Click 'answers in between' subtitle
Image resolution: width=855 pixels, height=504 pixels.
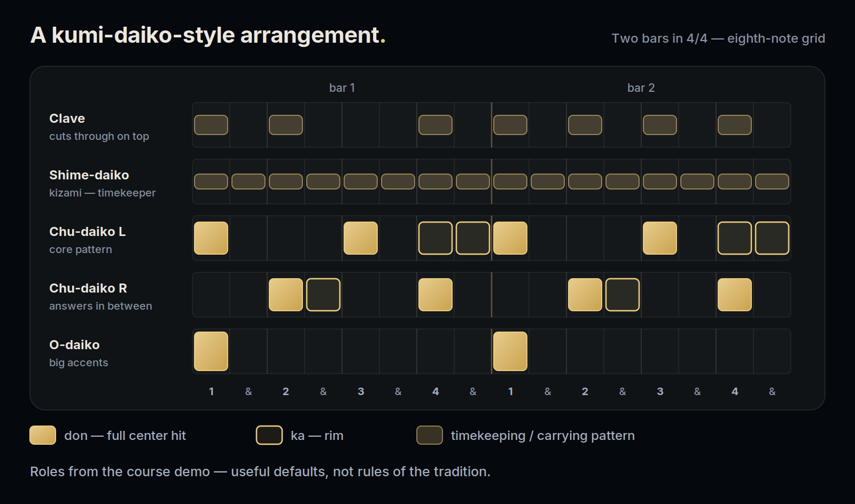pos(100,306)
